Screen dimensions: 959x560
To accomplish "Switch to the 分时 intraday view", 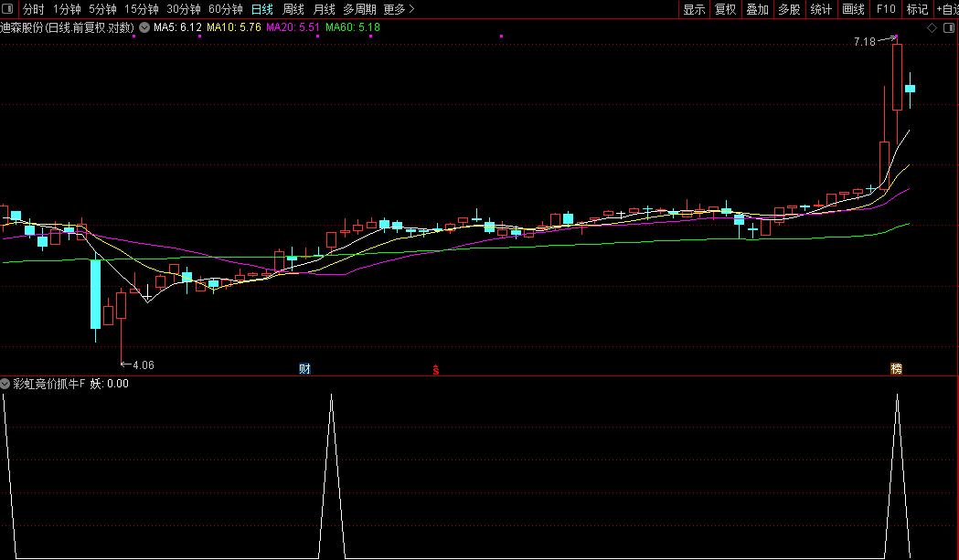I will point(34,9).
